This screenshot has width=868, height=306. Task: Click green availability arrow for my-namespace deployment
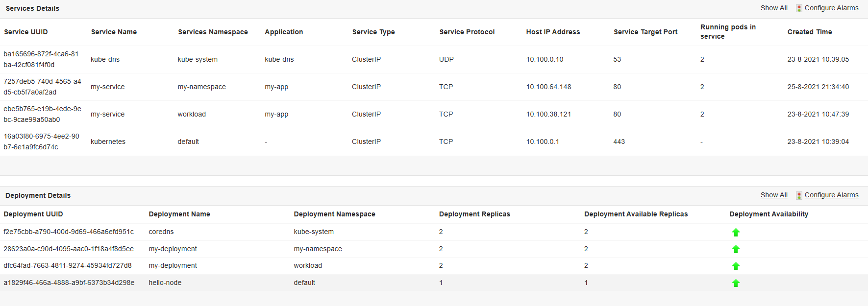pos(736,249)
